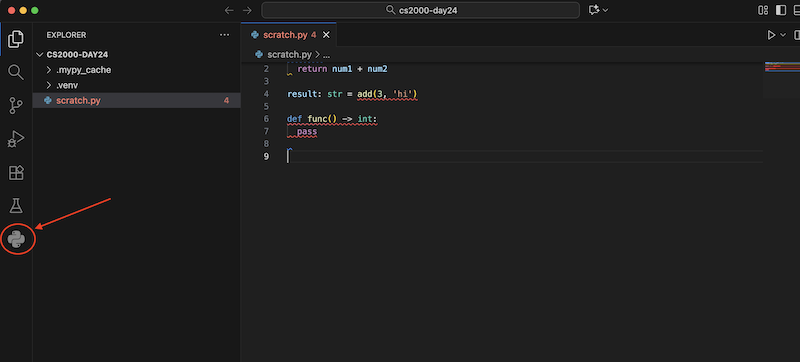Run the Python file with play button
The height and width of the screenshot is (362, 800).
771,35
